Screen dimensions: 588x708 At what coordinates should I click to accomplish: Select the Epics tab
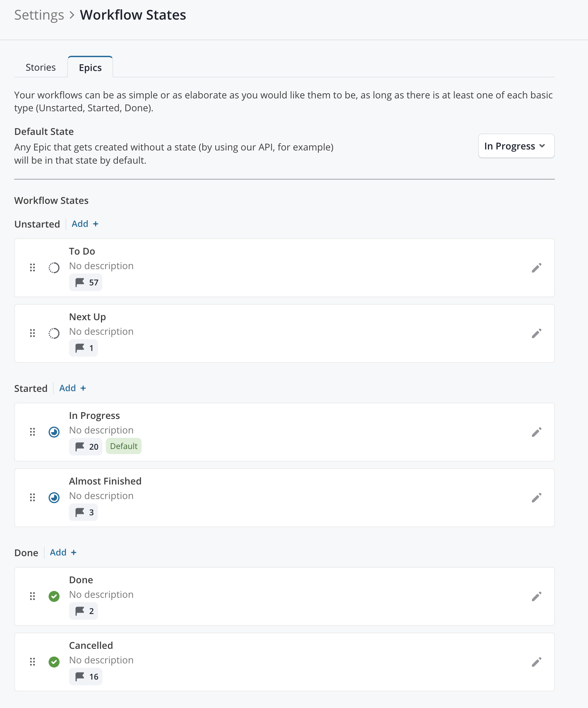click(90, 67)
